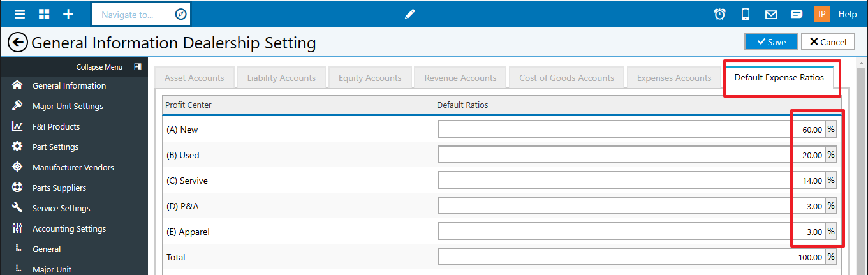Image resolution: width=868 pixels, height=275 pixels.
Task: Click the orange IP user avatar
Action: [822, 14]
